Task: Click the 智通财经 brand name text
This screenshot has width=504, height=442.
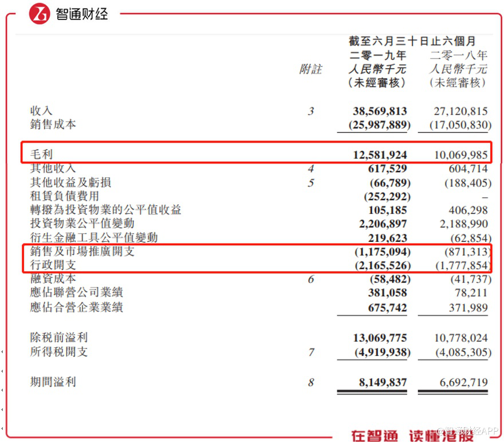Action: [82, 14]
